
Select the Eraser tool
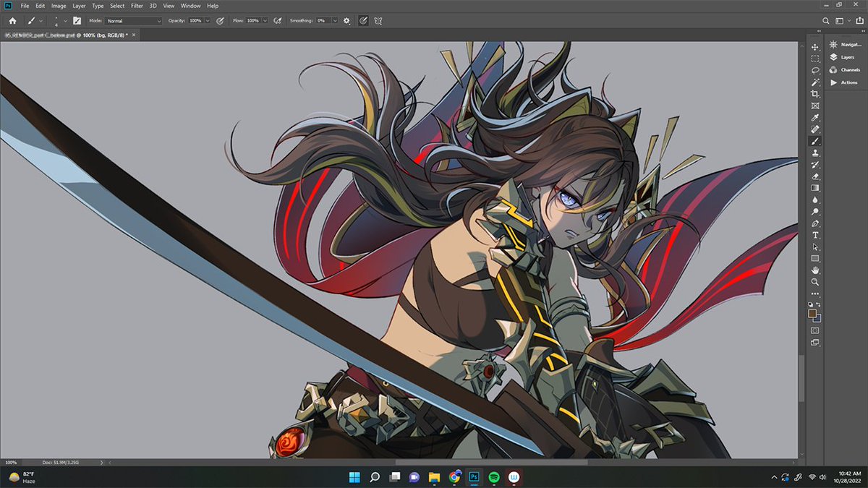815,176
